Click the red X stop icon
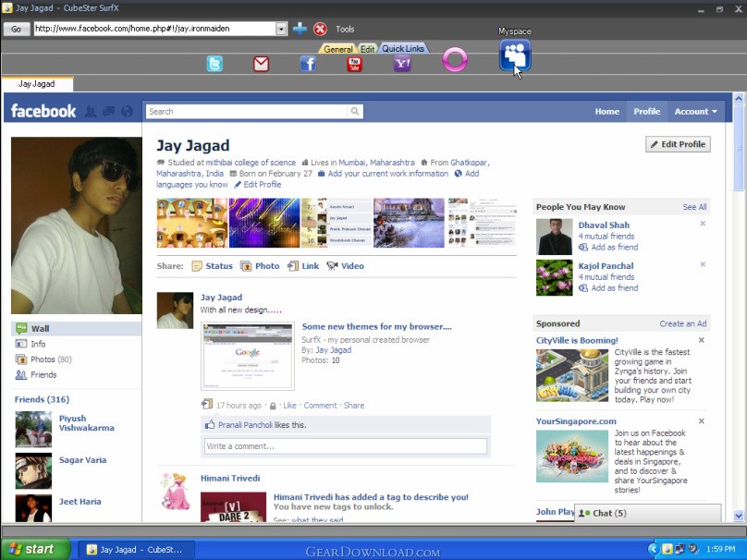Viewport: 747px width, 560px height. point(320,29)
